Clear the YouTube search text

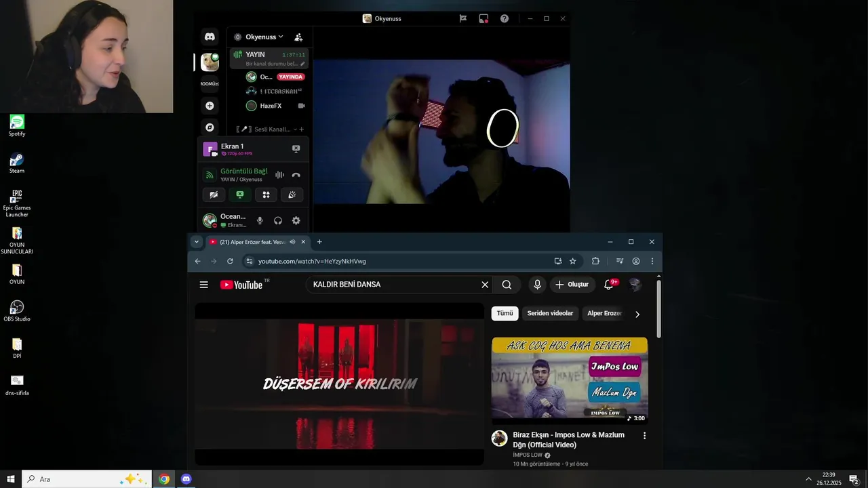[x=485, y=285]
